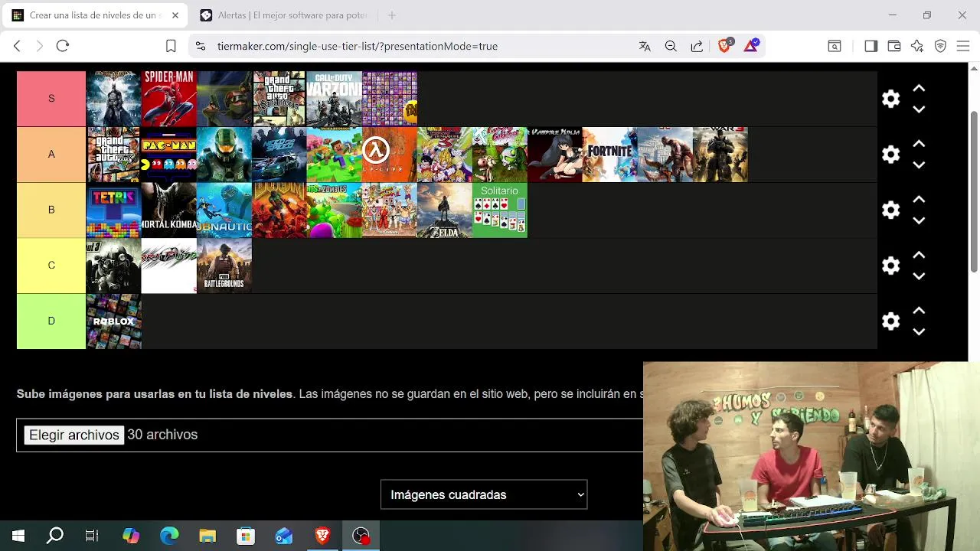Toggle the browser sidebar panel icon
The height and width of the screenshot is (551, 980).
coord(871,46)
